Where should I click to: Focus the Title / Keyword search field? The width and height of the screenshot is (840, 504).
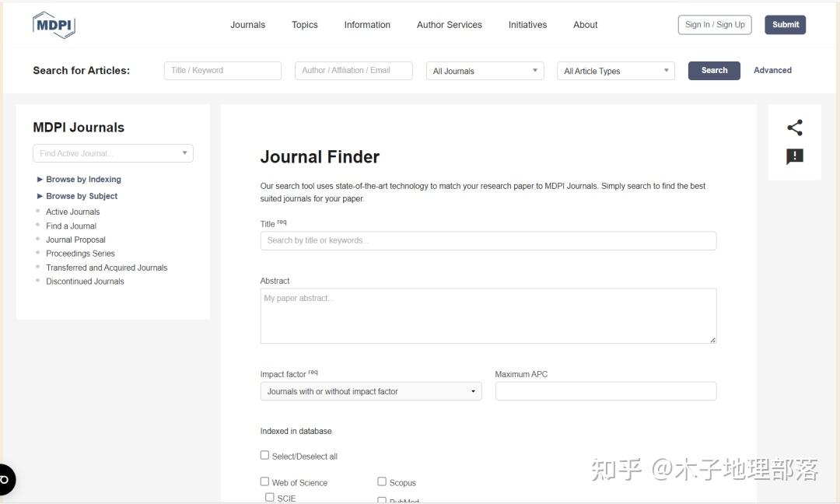[222, 71]
